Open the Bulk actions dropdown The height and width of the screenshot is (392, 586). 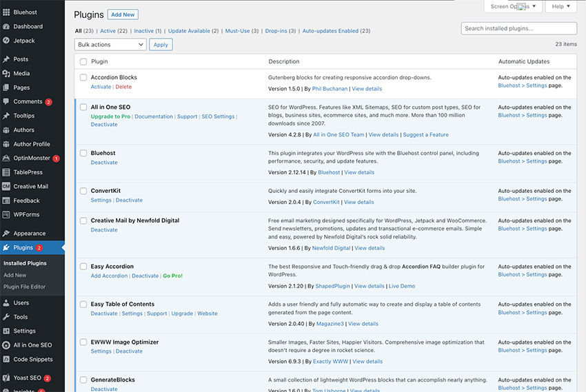click(110, 45)
